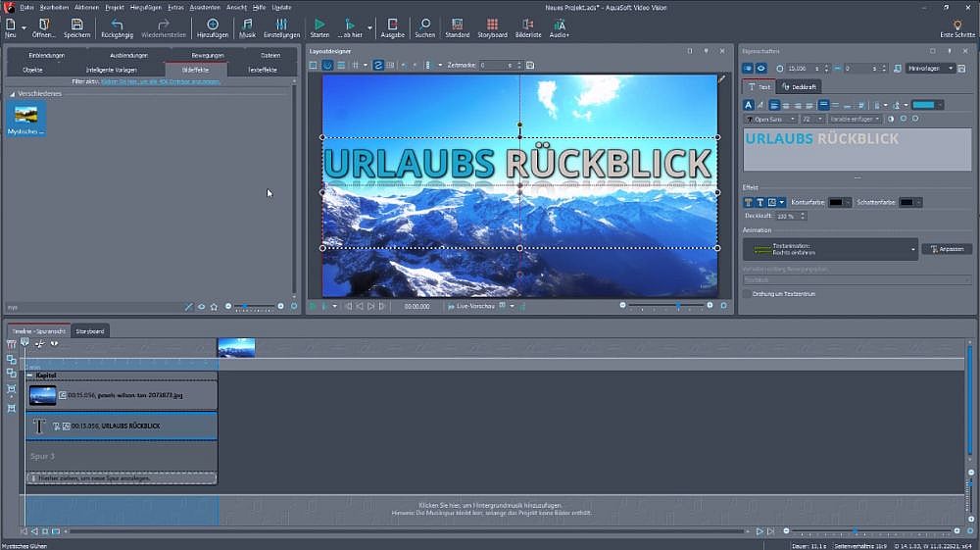Toggle left text alignment button
The image size is (980, 550).
773,105
